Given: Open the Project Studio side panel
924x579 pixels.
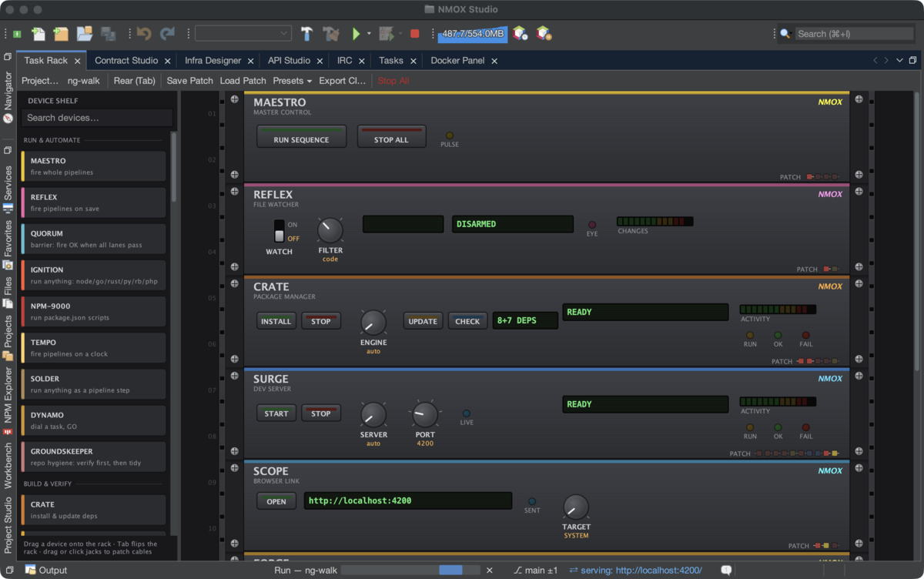Looking at the screenshot, I should click(8, 526).
